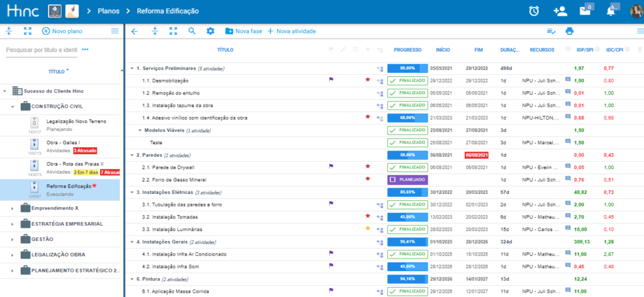
Task: Toggle yellow star on Instalação Luminárias
Action: coord(368,228)
